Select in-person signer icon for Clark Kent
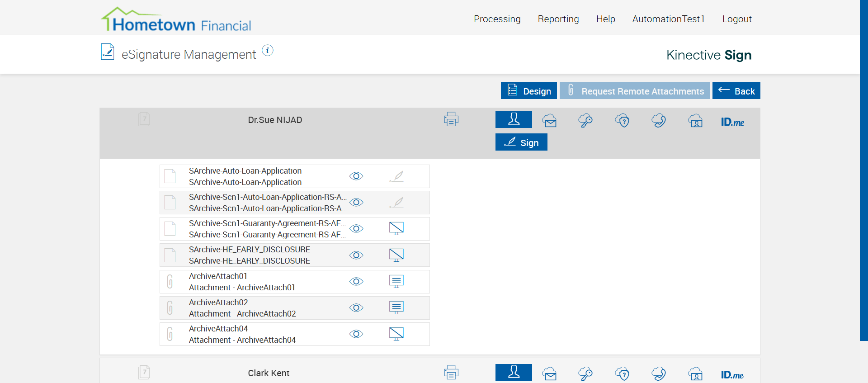This screenshot has height=383, width=868. pyautogui.click(x=514, y=372)
